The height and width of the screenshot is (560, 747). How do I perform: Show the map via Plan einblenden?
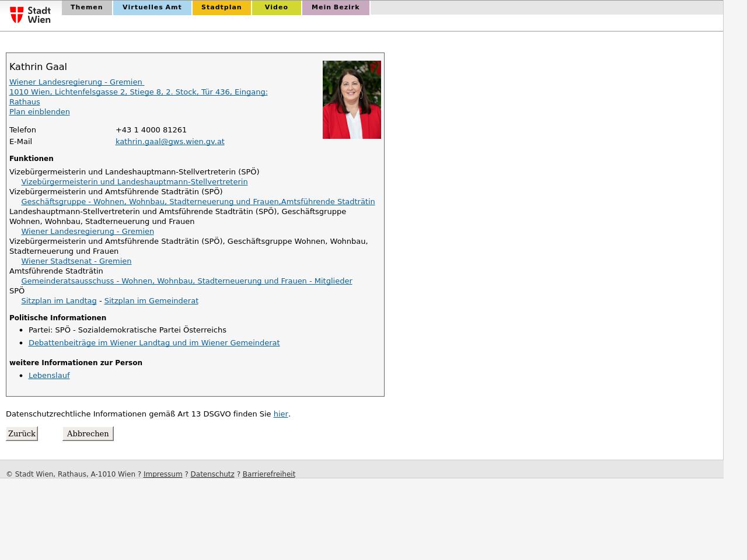click(x=40, y=112)
